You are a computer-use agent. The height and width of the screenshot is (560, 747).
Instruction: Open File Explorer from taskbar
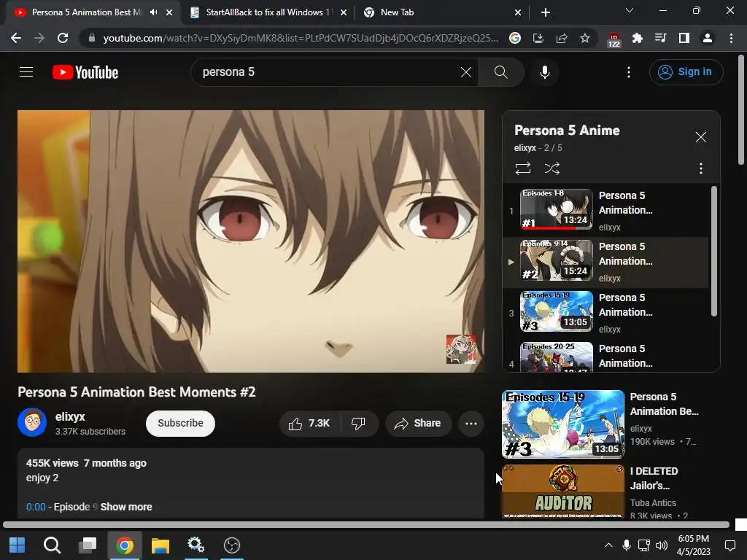160,545
